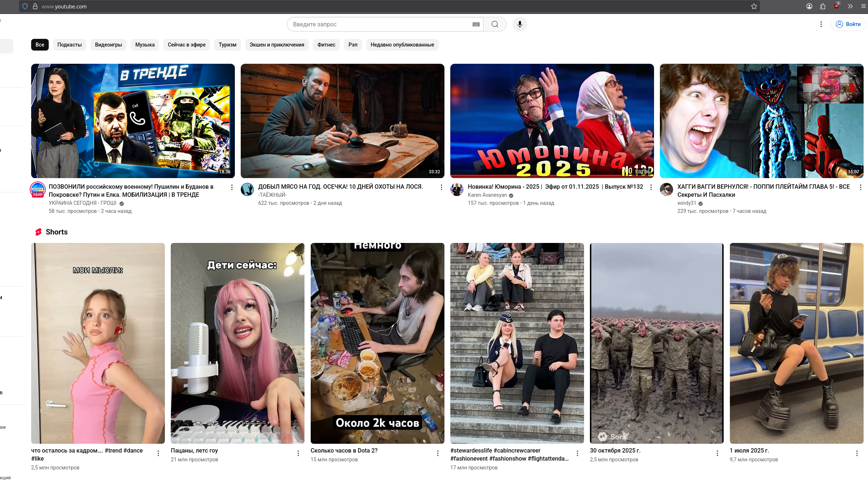Open the on-screen keyboard icon in search box
Screen dimensions: 868x487
[476, 24]
